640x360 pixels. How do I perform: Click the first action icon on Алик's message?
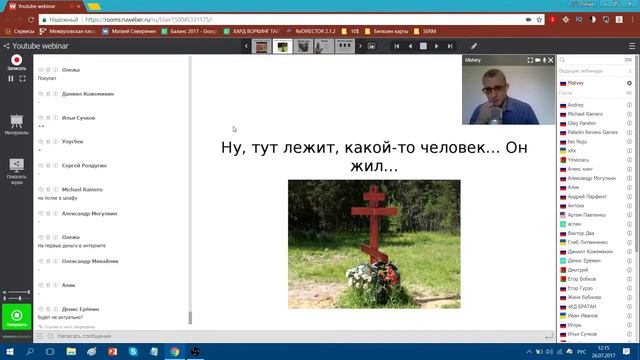coord(40,285)
